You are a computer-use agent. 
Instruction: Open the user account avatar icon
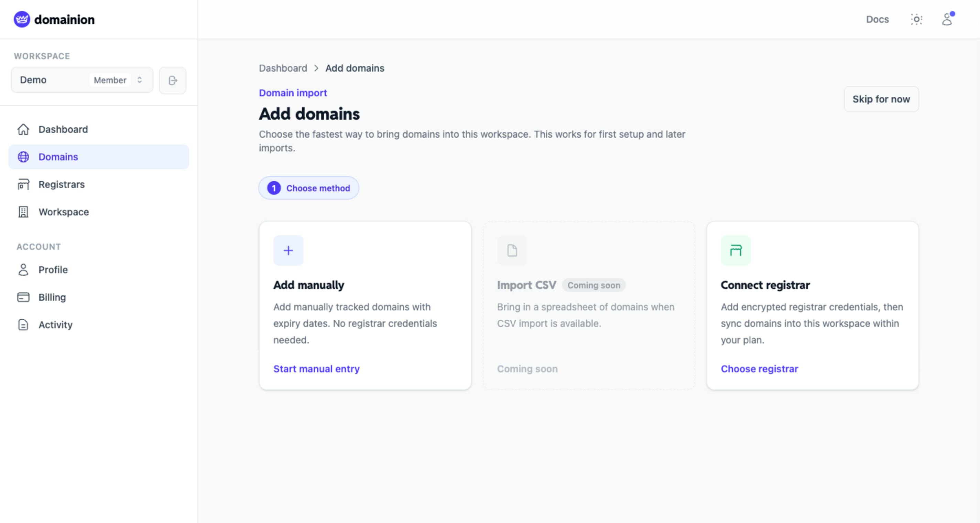pos(947,19)
